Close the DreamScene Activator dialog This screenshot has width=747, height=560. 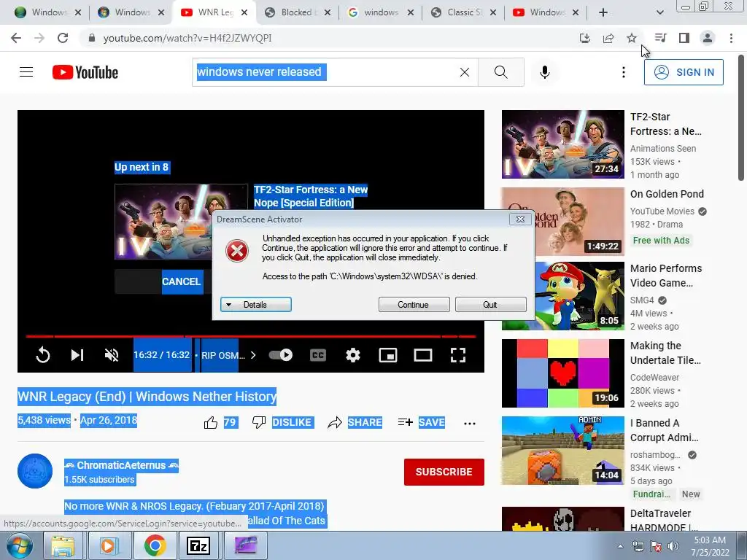coord(520,219)
